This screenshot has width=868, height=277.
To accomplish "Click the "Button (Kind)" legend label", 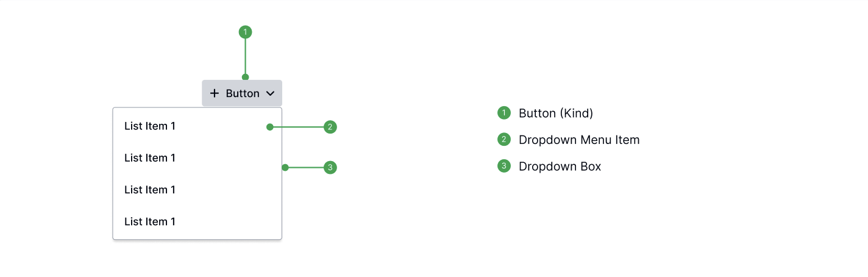I will point(556,113).
